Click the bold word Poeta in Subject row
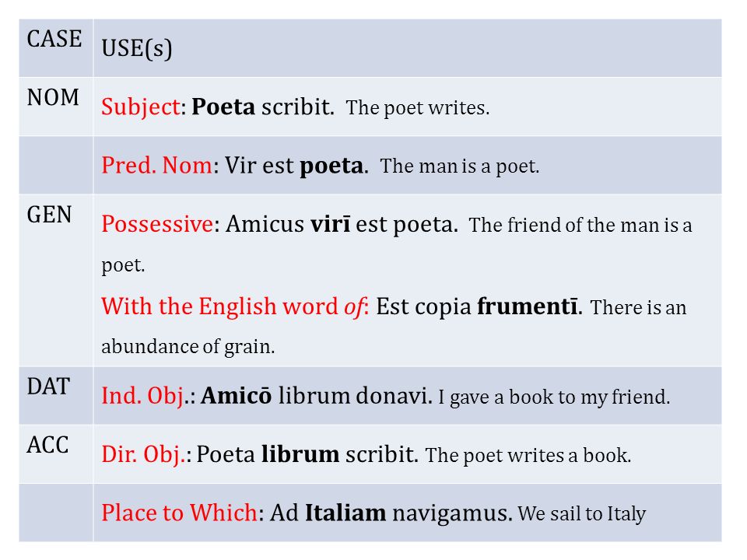 (x=223, y=107)
